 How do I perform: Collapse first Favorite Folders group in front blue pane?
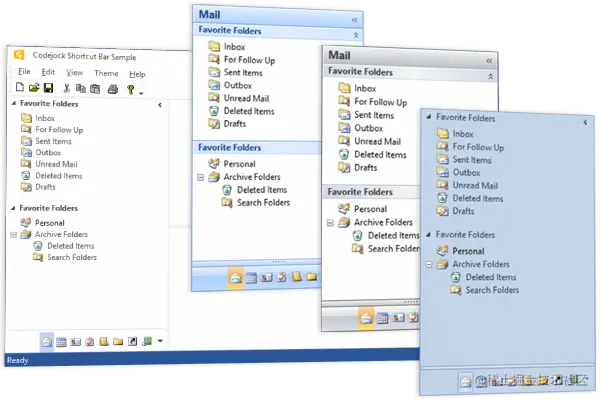429,117
